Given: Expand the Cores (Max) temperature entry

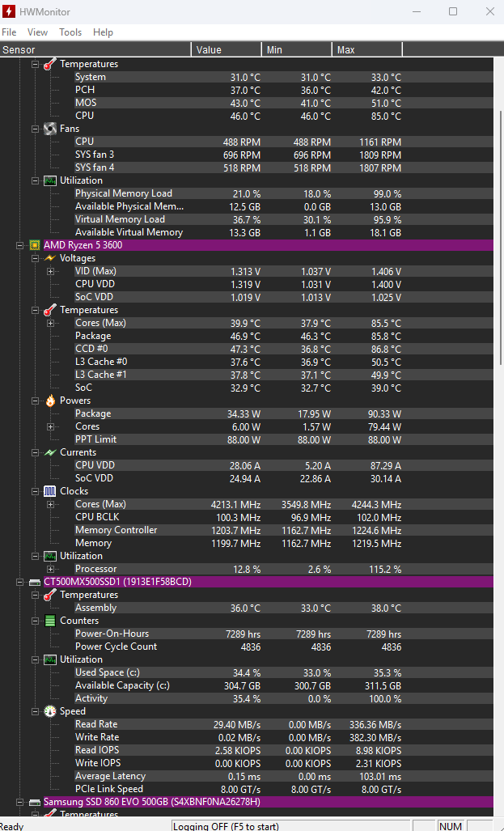Looking at the screenshot, I should click(50, 324).
